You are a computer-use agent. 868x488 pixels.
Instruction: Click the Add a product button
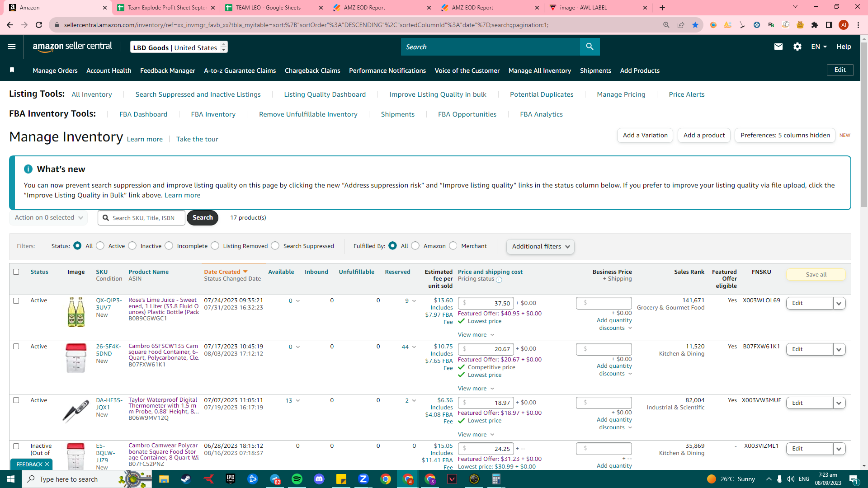704,135
